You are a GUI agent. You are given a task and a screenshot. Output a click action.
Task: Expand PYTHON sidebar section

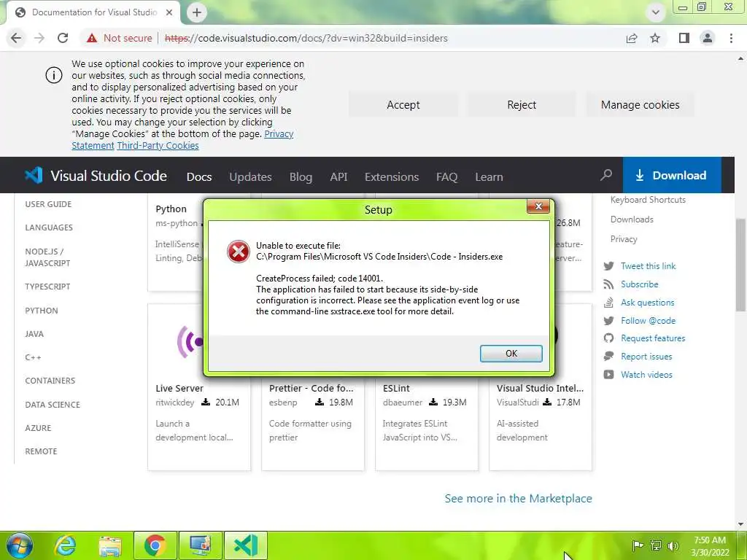point(42,311)
